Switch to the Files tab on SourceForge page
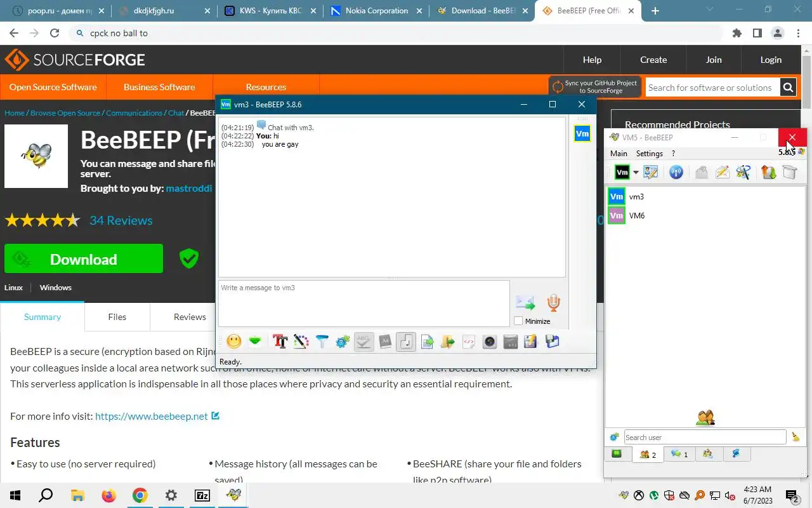 pos(117,317)
